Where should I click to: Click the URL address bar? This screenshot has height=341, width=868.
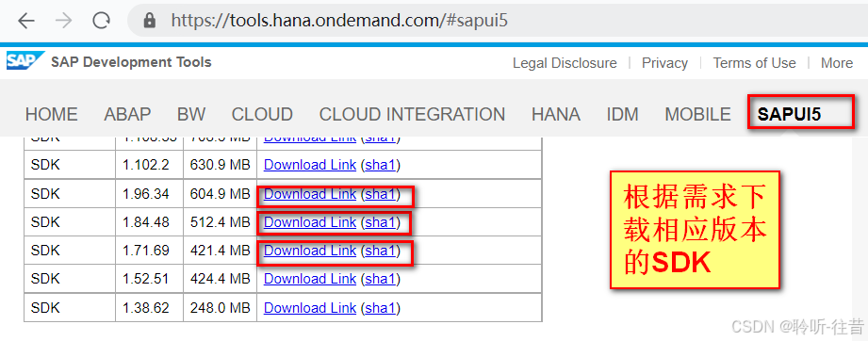point(497,21)
